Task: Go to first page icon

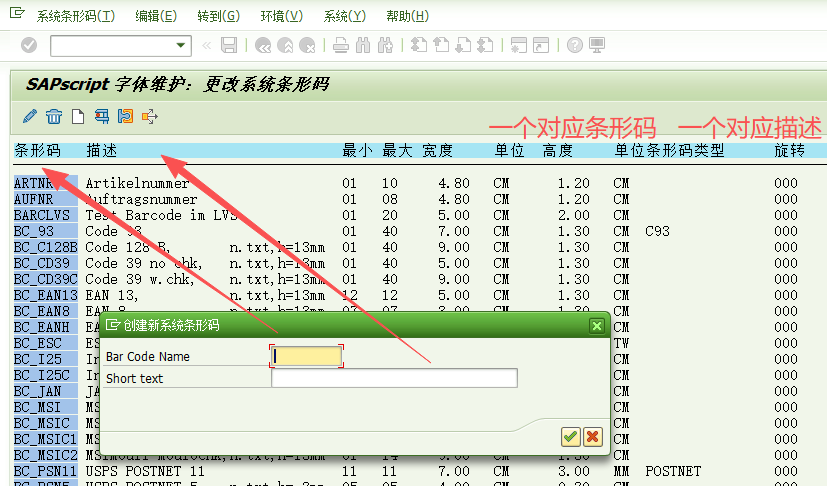Action: coord(419,45)
